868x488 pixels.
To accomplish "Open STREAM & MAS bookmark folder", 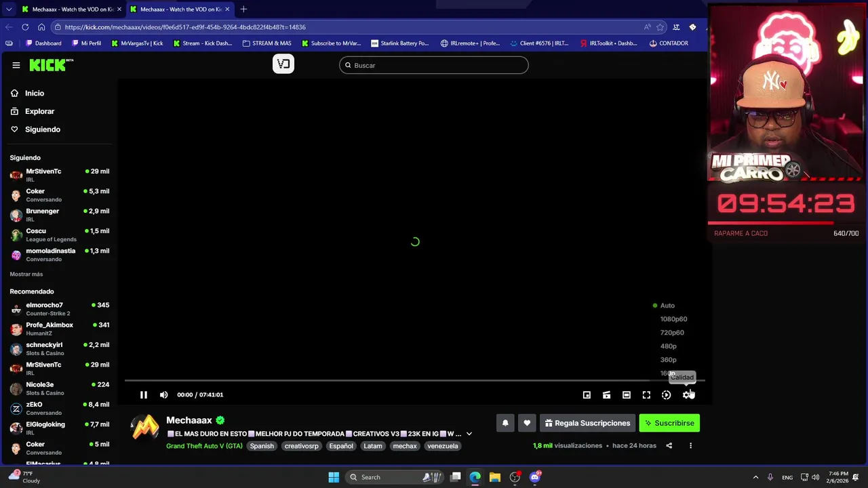I will [267, 43].
